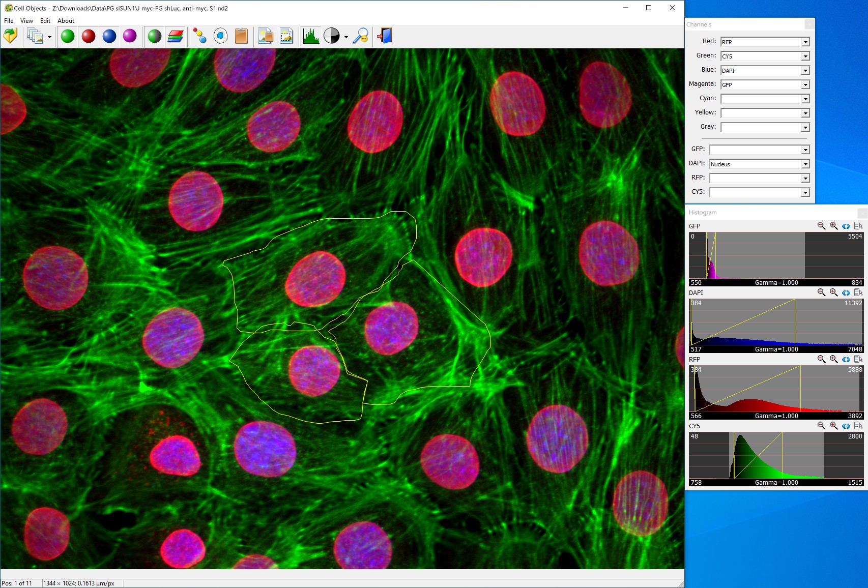Click blue fit-range arrows for GFP histogram

[x=846, y=226]
